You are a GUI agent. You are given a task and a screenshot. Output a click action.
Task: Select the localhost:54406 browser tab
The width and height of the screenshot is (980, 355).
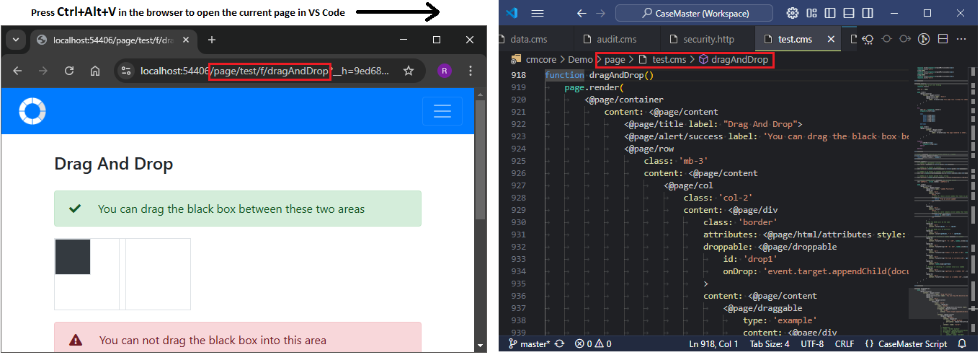point(112,40)
